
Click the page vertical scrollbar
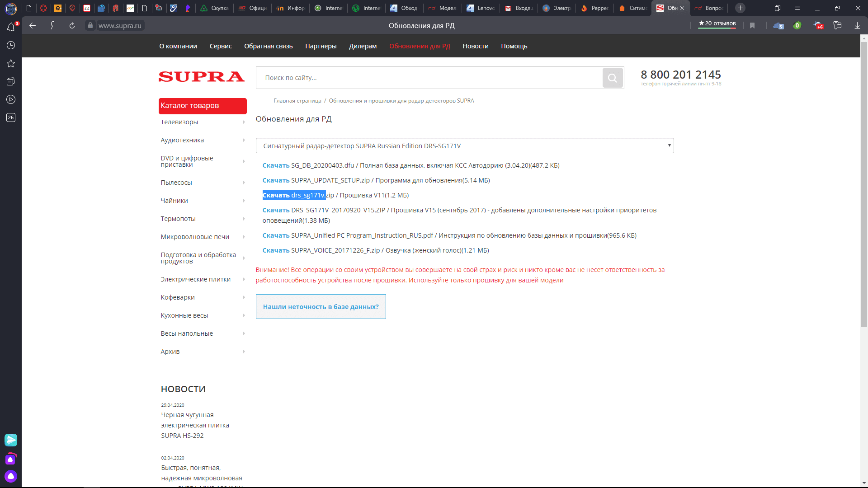coord(864,181)
